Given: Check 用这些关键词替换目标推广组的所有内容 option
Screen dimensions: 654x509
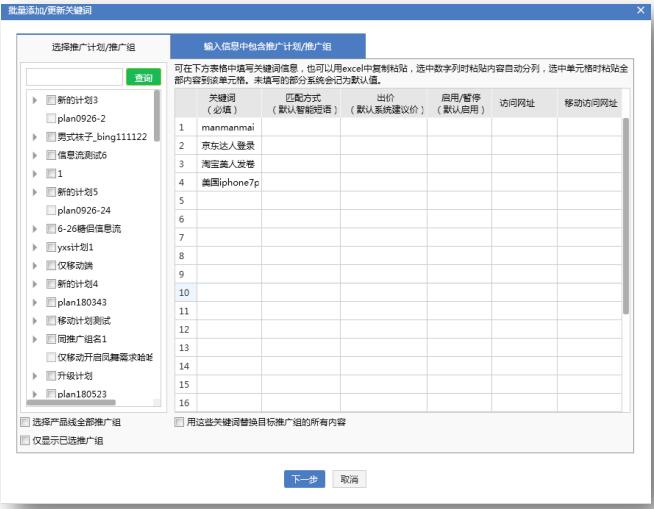Looking at the screenshot, I should (x=179, y=423).
